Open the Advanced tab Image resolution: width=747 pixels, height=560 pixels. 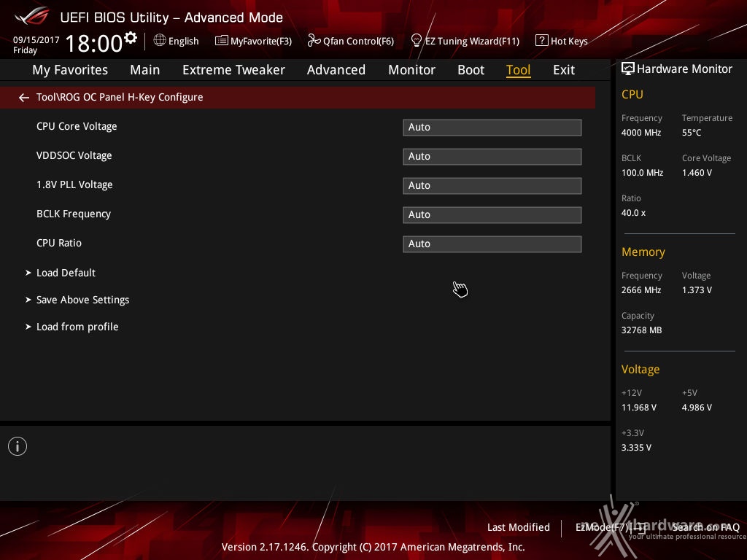[x=336, y=70]
